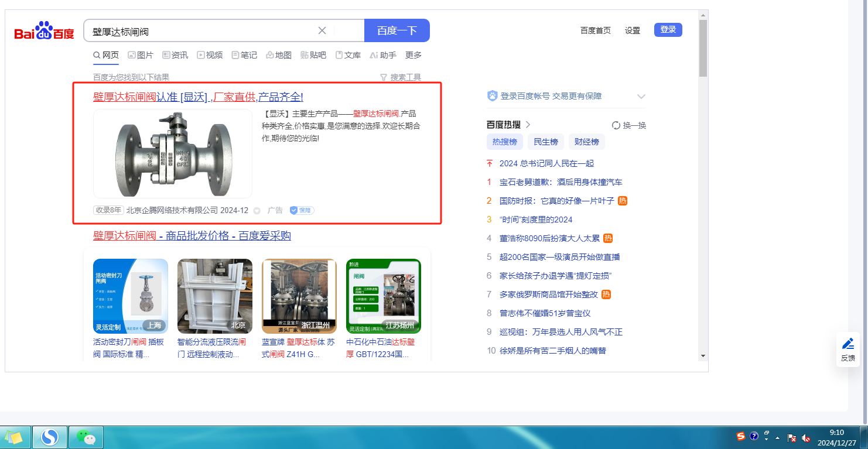Open the ad title 壁厚达标闸阀认准 [显沃]

[x=198, y=97]
